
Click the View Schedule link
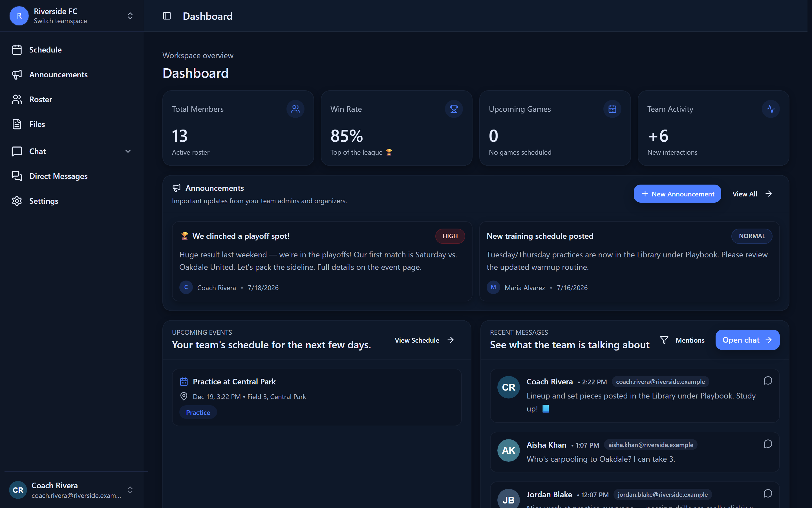click(424, 340)
